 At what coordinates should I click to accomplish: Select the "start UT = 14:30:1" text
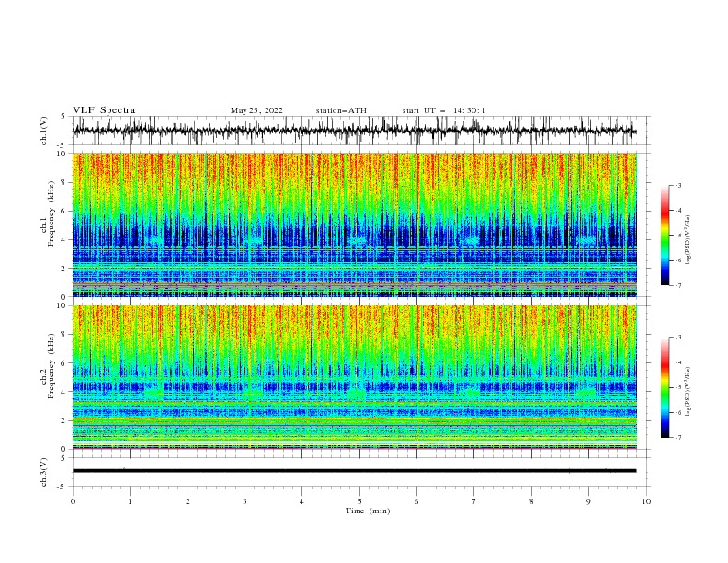tap(443, 110)
